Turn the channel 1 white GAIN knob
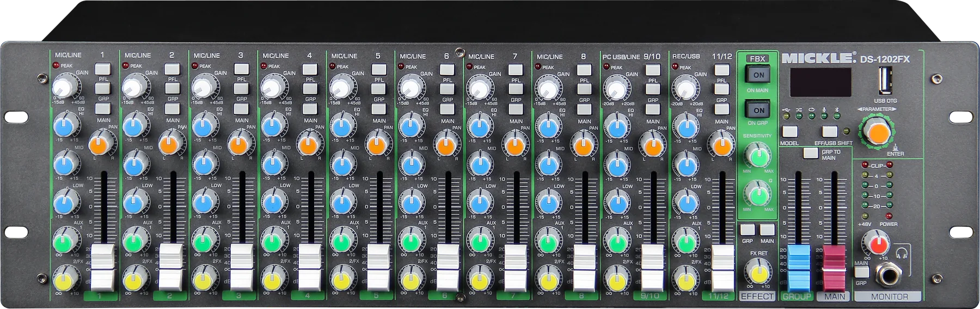The image size is (980, 309). pos(65,86)
